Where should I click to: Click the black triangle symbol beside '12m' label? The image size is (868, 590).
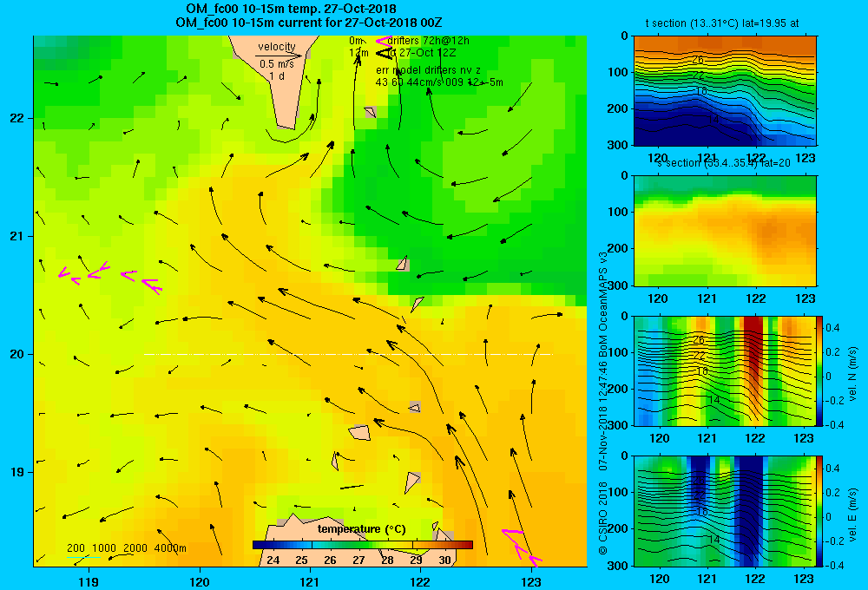(x=384, y=53)
